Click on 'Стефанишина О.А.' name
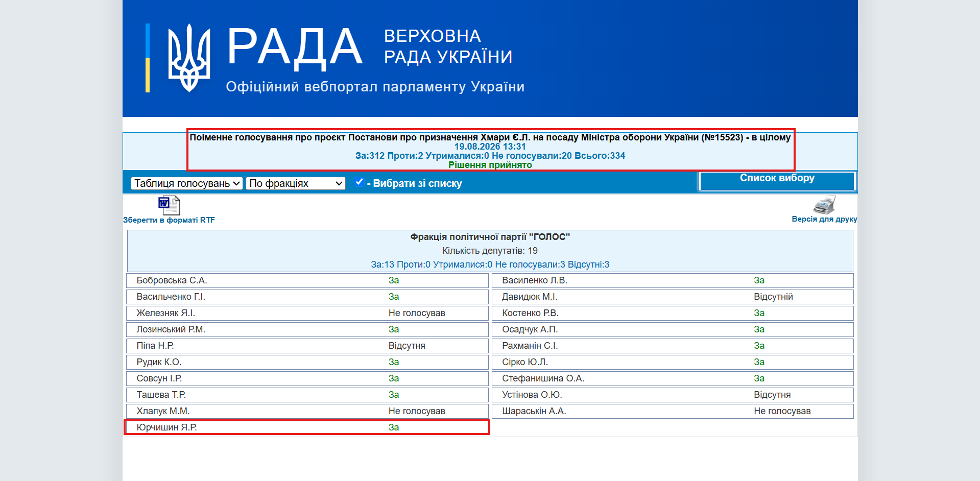 543,378
